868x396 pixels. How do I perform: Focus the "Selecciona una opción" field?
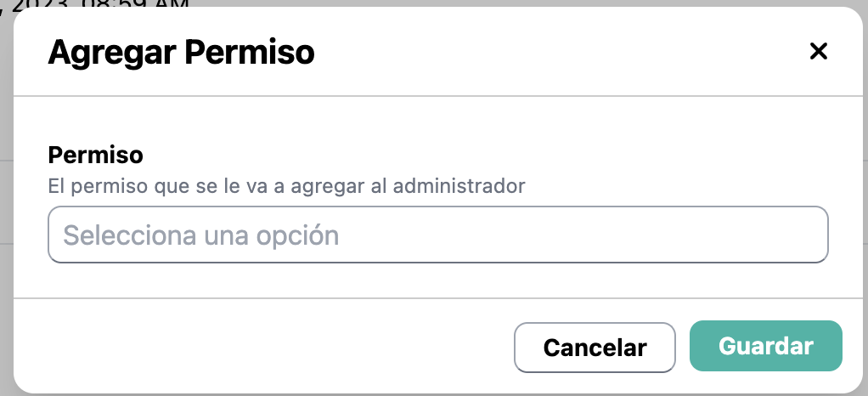[437, 235]
